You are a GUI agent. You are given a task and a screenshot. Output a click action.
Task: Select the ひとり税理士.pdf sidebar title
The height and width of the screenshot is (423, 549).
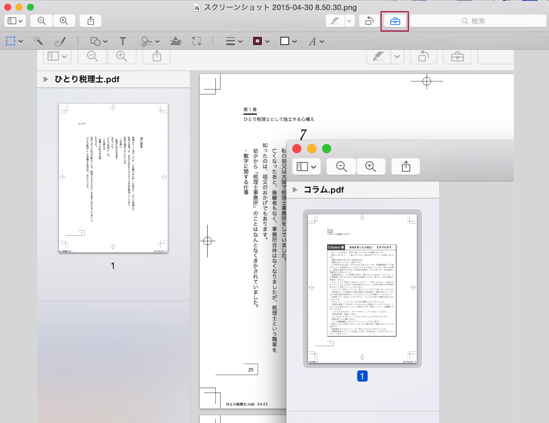pyautogui.click(x=87, y=79)
